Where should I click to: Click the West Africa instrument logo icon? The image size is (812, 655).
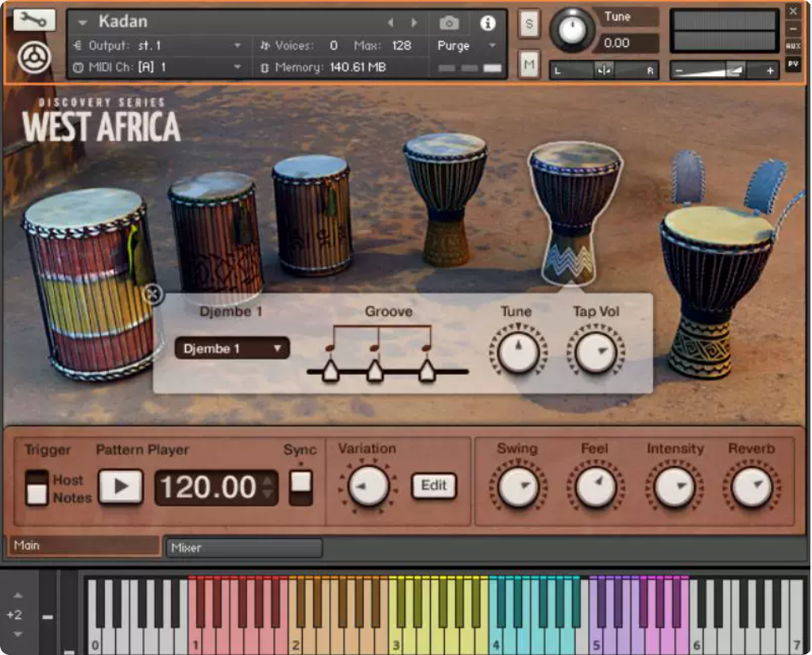(34, 57)
